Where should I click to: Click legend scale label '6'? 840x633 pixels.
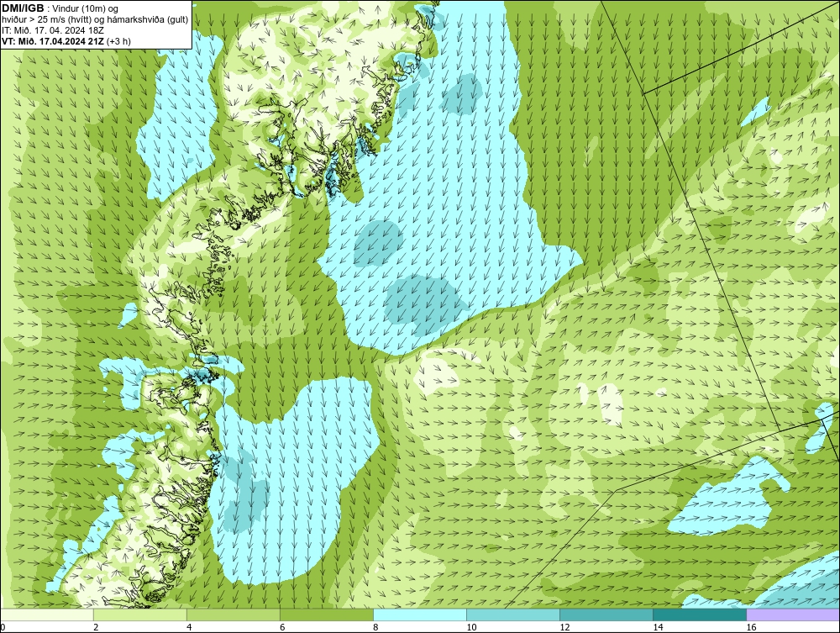[282, 627]
